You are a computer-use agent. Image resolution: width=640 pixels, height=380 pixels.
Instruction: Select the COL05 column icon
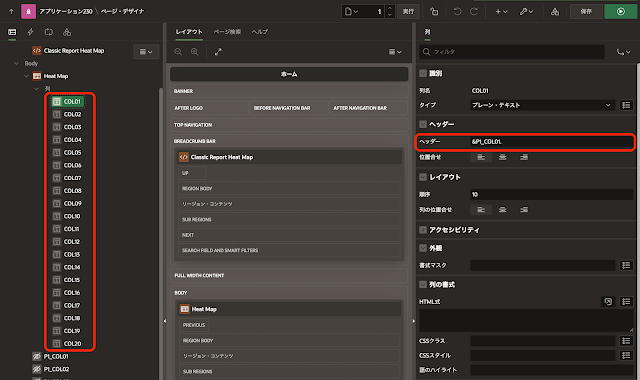pos(57,152)
